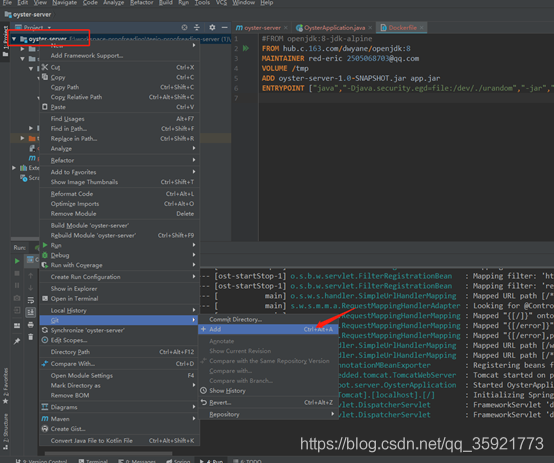Screen dimensions: 554x463
Task: Click the Open in Terminal icon
Action: click(45, 298)
